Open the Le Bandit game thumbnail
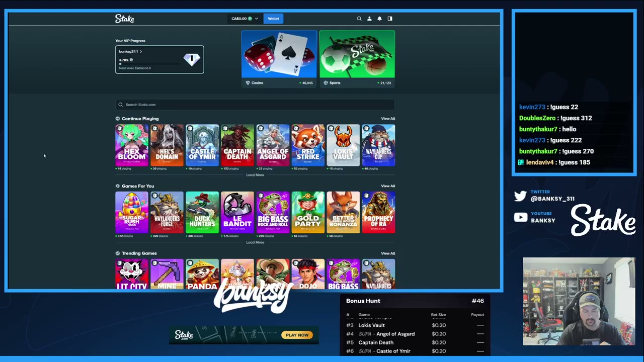 237,213
